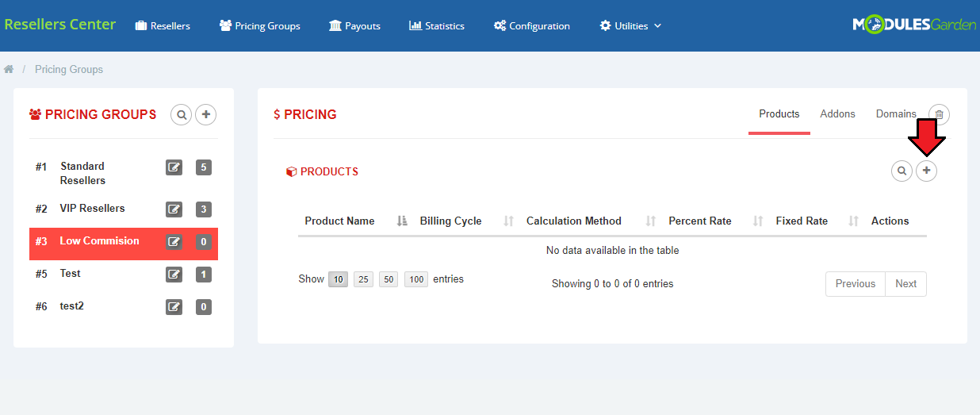Select the Standard Resellers group

82,173
